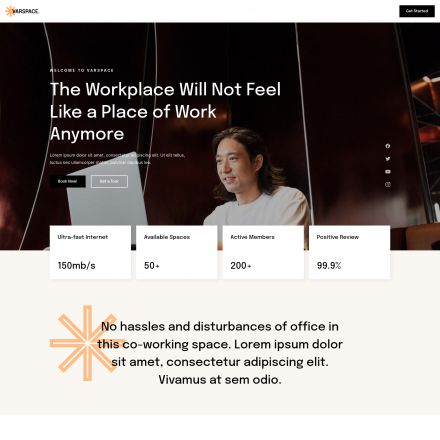Image resolution: width=440 pixels, height=440 pixels.
Task: Select the Available Spaces label
Action: point(167,237)
